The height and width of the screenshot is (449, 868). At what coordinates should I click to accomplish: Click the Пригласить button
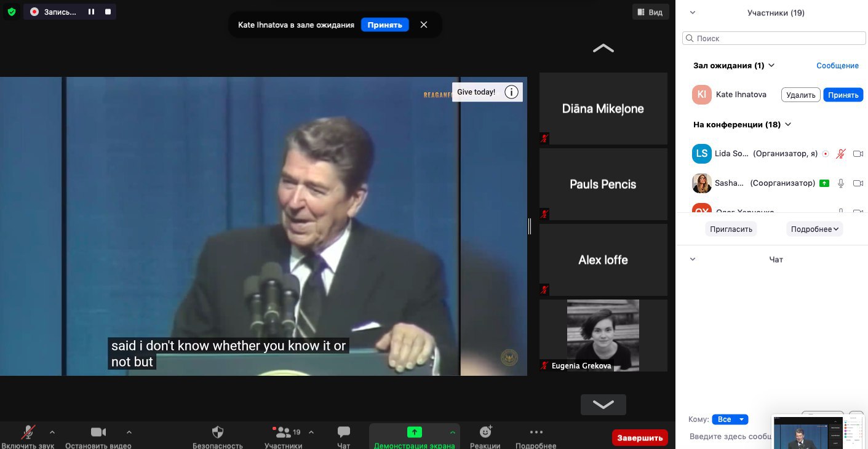pos(731,229)
